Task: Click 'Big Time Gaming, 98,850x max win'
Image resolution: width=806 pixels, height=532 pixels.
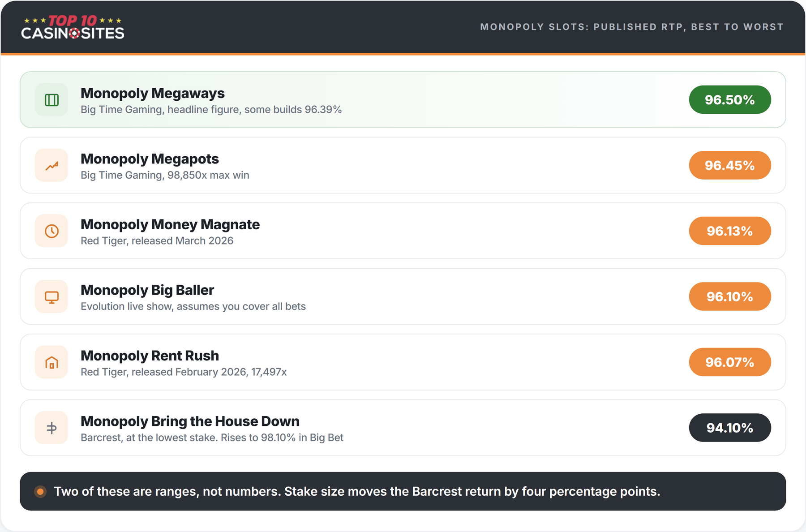Action: (165, 175)
